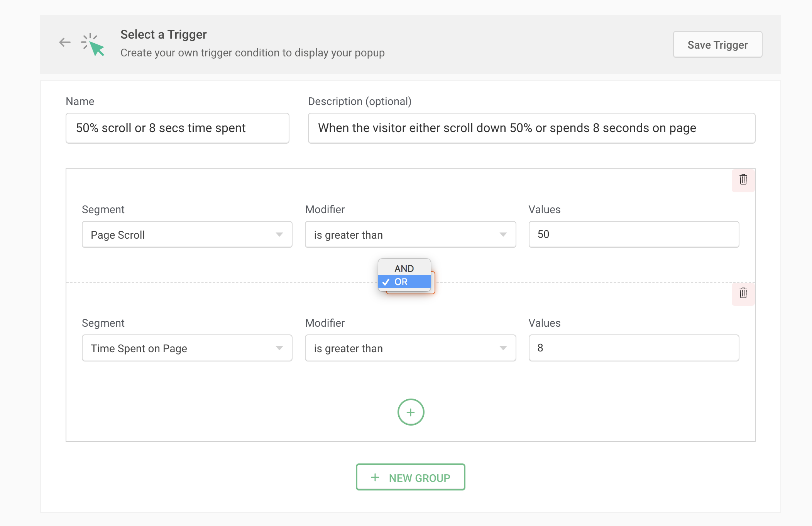Click the Save Trigger button
The width and height of the screenshot is (812, 526).
pyautogui.click(x=717, y=45)
